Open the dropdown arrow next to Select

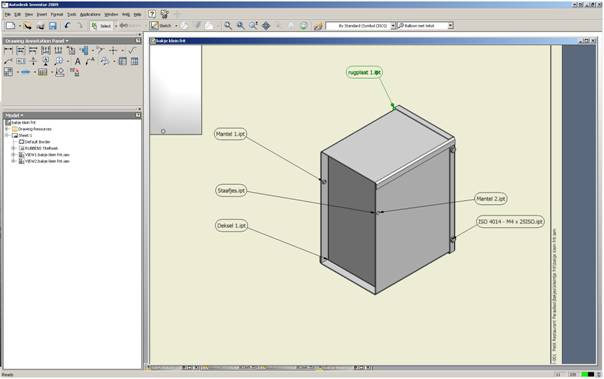(116, 26)
